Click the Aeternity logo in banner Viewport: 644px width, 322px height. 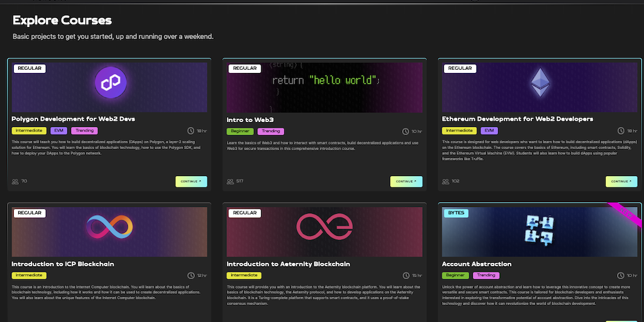click(x=325, y=226)
